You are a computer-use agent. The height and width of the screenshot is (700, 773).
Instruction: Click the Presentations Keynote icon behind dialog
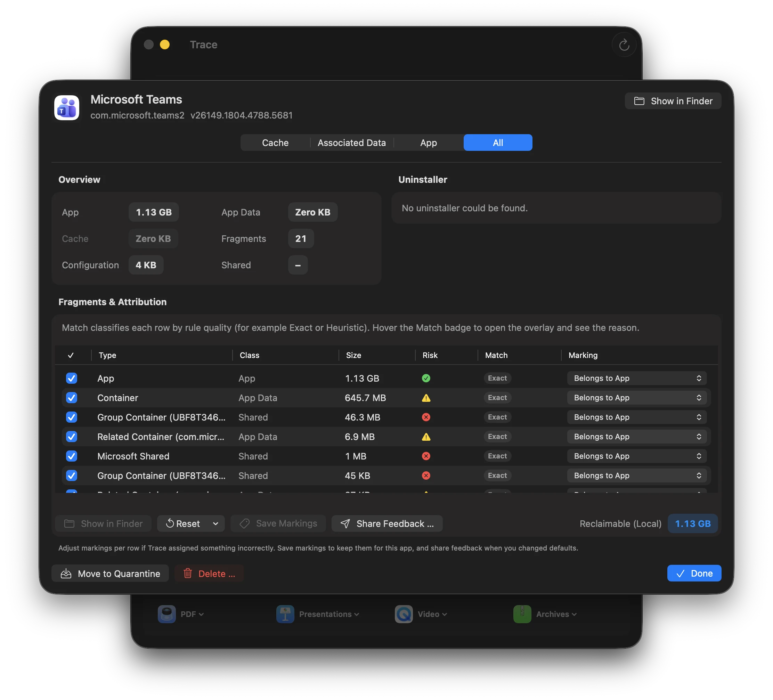coord(285,614)
